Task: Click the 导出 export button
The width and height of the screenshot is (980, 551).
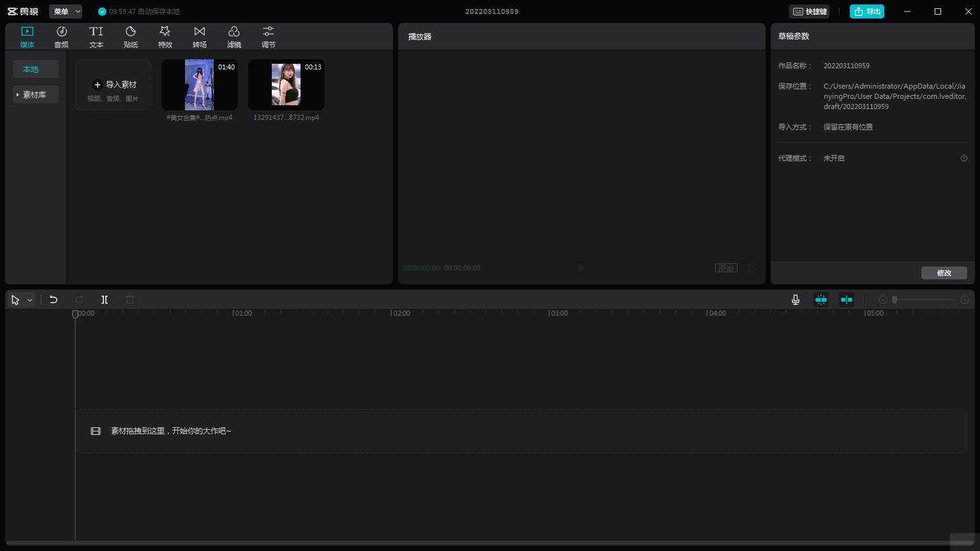Action: tap(867, 11)
